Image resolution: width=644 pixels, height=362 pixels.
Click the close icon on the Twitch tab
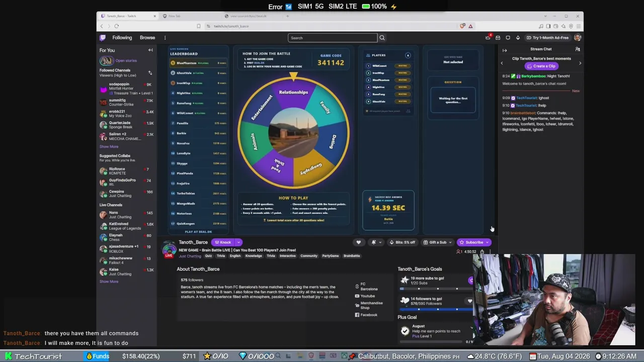154,16
